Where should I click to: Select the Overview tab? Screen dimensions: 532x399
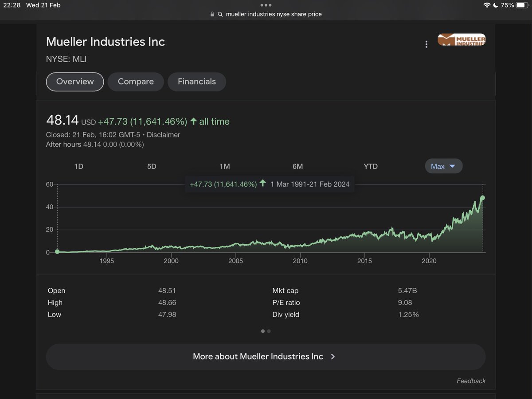75,82
